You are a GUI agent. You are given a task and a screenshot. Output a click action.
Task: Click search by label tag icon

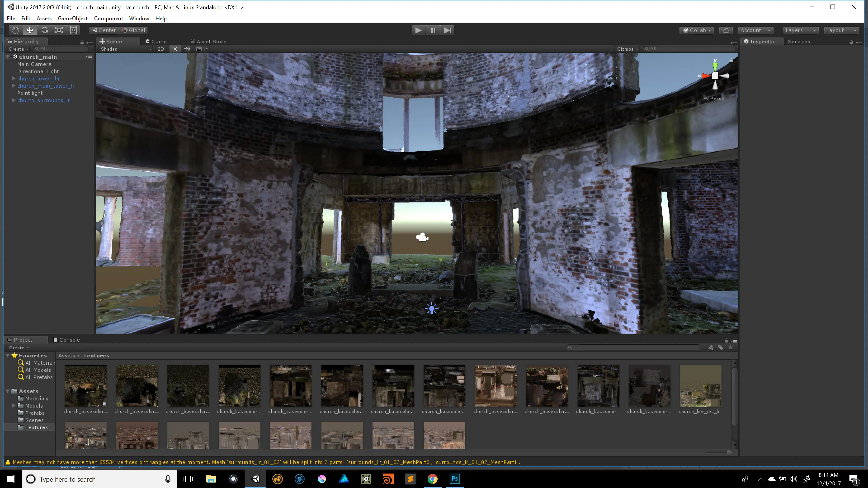click(721, 347)
